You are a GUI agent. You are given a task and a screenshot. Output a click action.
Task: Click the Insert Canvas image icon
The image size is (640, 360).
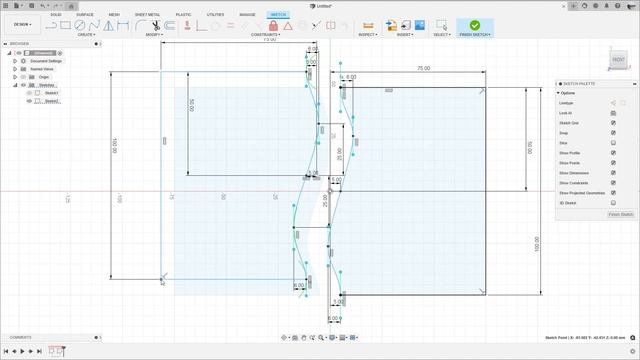click(420, 25)
